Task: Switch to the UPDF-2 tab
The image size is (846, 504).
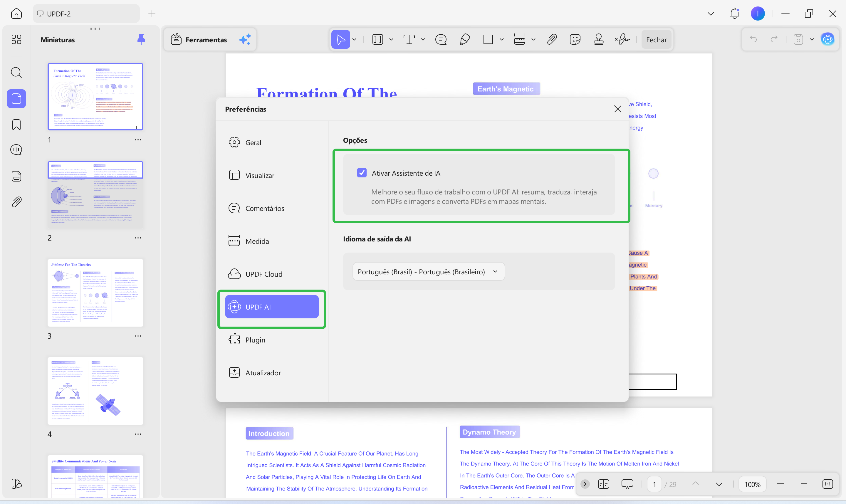Action: (86, 14)
